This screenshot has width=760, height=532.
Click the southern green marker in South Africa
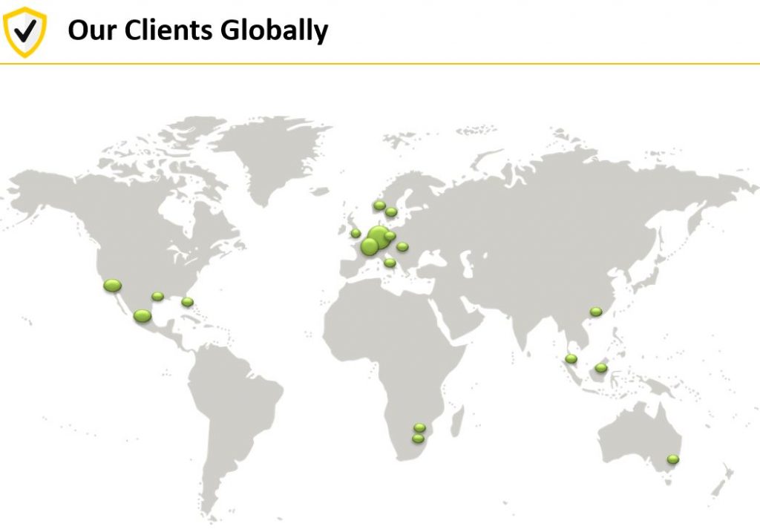[418, 439]
